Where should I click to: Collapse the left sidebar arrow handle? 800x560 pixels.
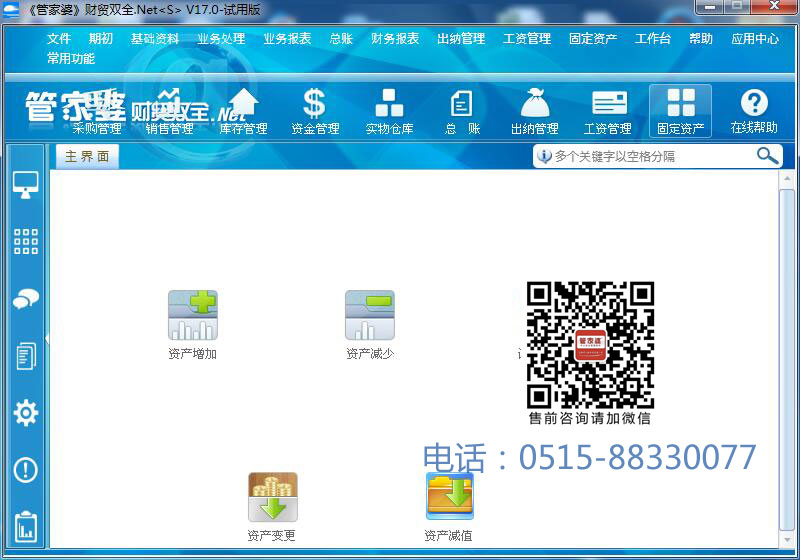pos(47,338)
